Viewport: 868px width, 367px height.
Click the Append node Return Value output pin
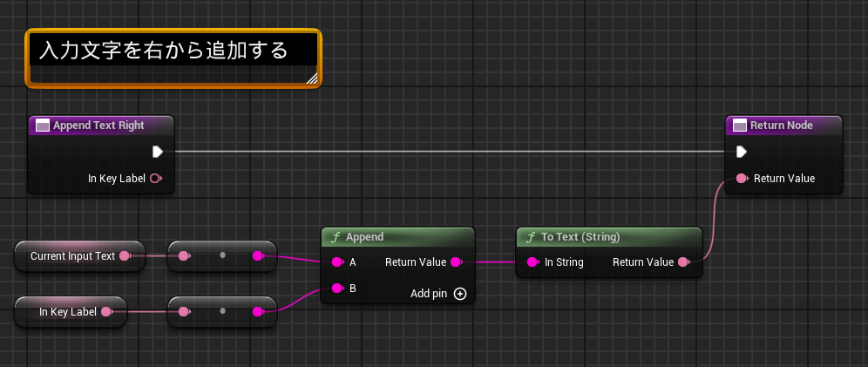456,262
